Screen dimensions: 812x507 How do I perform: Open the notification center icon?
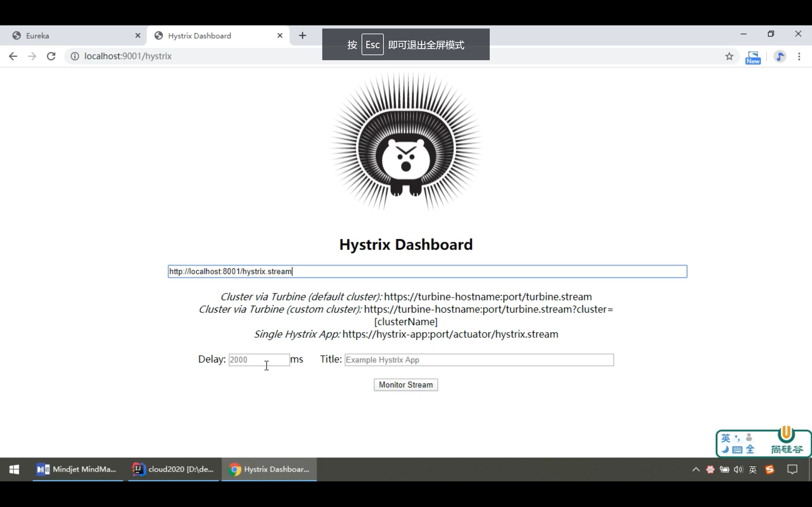[x=792, y=469]
